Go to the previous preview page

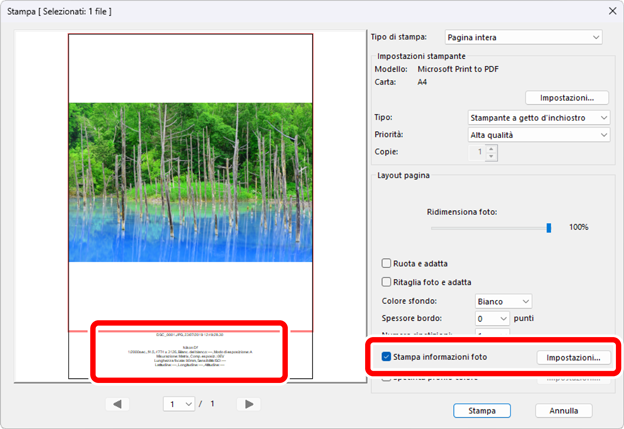(x=118, y=404)
